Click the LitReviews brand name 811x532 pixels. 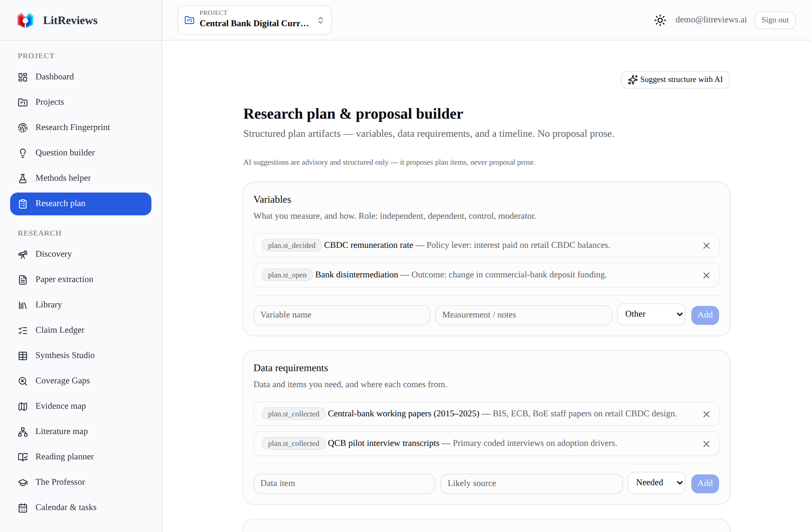click(70, 20)
